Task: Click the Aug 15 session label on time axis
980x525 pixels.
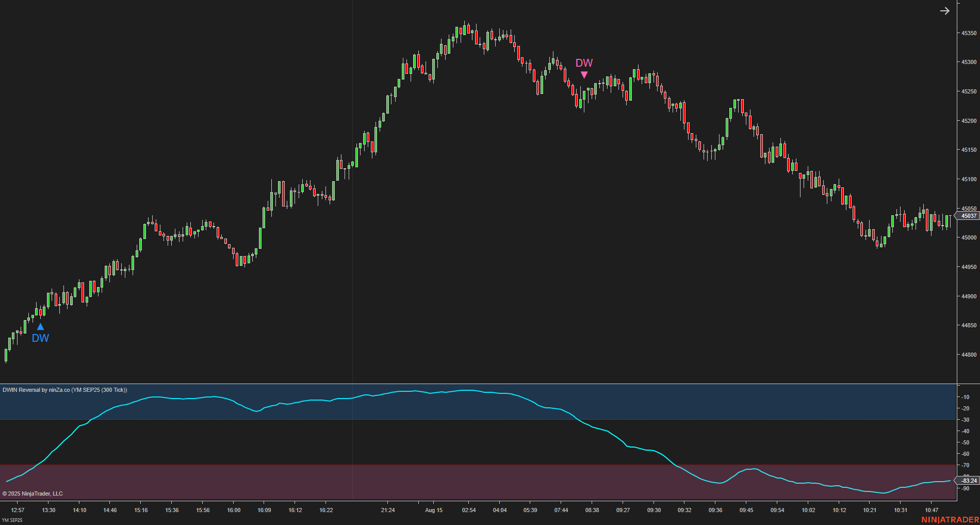Action: [434, 510]
